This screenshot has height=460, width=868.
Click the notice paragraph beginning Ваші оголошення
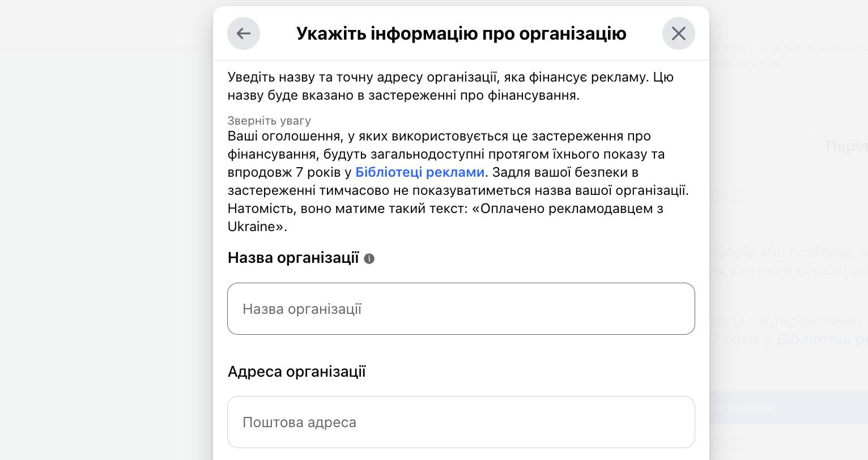tap(458, 181)
